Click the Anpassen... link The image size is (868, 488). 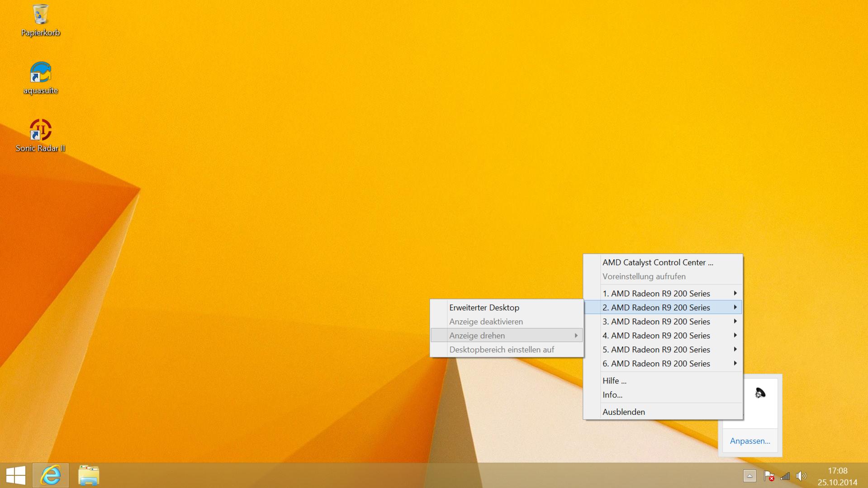750,441
